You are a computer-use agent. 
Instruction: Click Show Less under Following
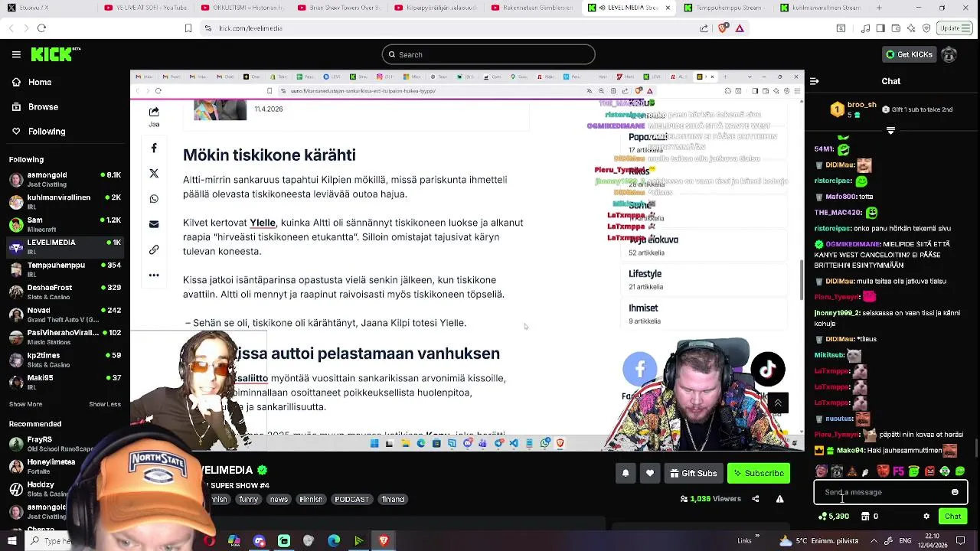tap(105, 404)
